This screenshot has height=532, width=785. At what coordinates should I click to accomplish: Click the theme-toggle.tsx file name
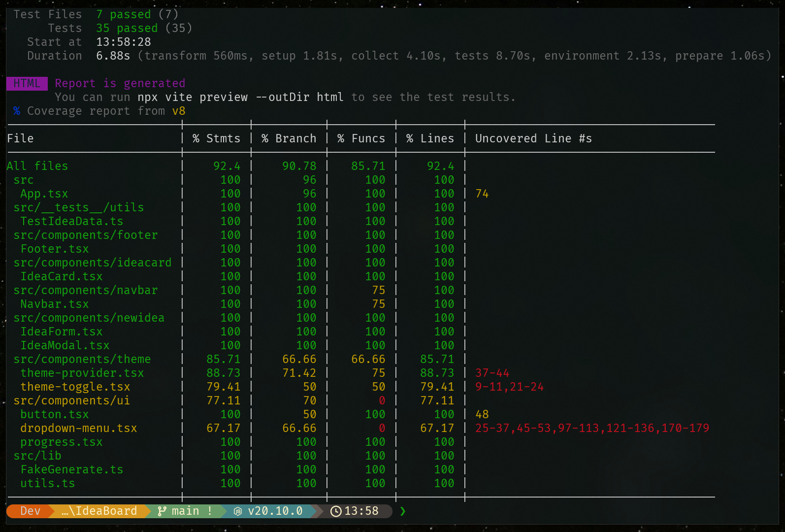coord(75,387)
